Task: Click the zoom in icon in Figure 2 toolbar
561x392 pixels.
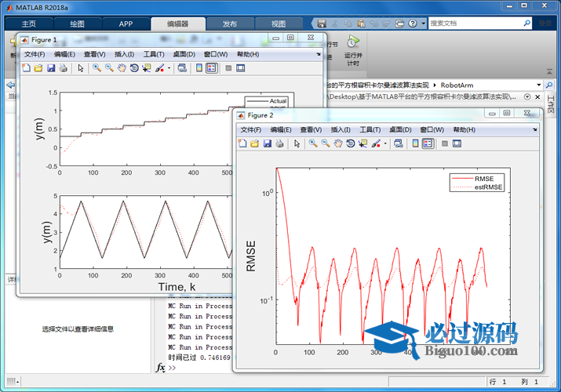Action: (x=312, y=143)
